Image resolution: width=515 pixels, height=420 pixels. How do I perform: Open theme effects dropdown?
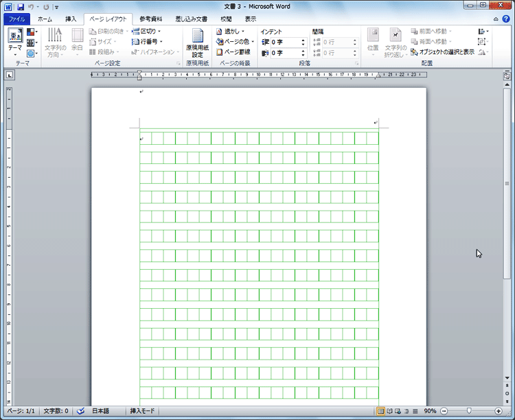tap(32, 54)
